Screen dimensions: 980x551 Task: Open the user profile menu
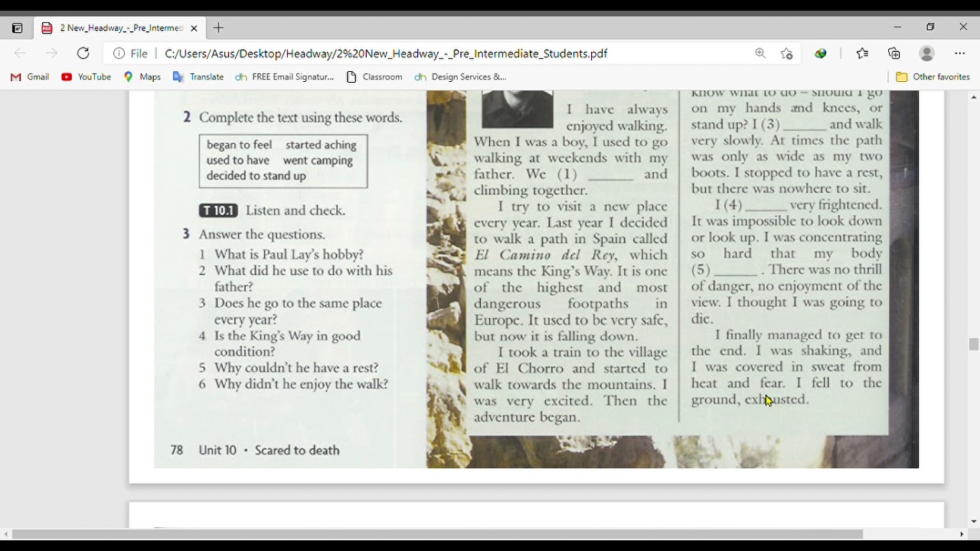927,54
